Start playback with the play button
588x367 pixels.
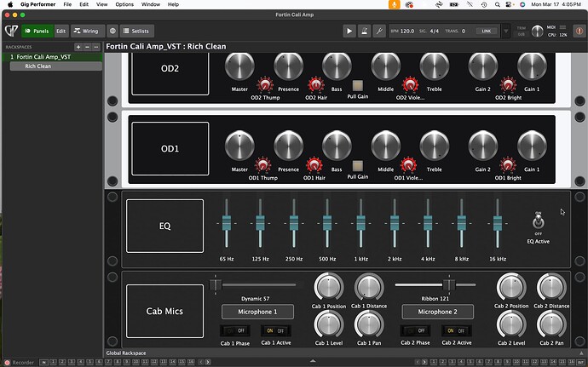(349, 32)
